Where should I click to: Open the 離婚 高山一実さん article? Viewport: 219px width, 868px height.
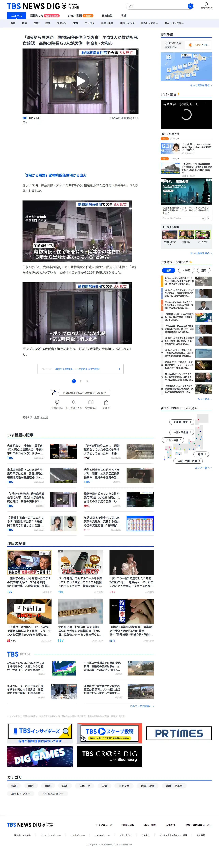pos(42,523)
